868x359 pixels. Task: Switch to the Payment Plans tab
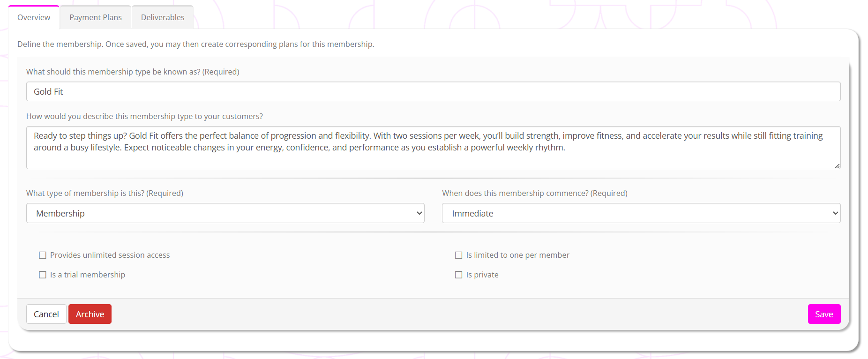click(96, 17)
